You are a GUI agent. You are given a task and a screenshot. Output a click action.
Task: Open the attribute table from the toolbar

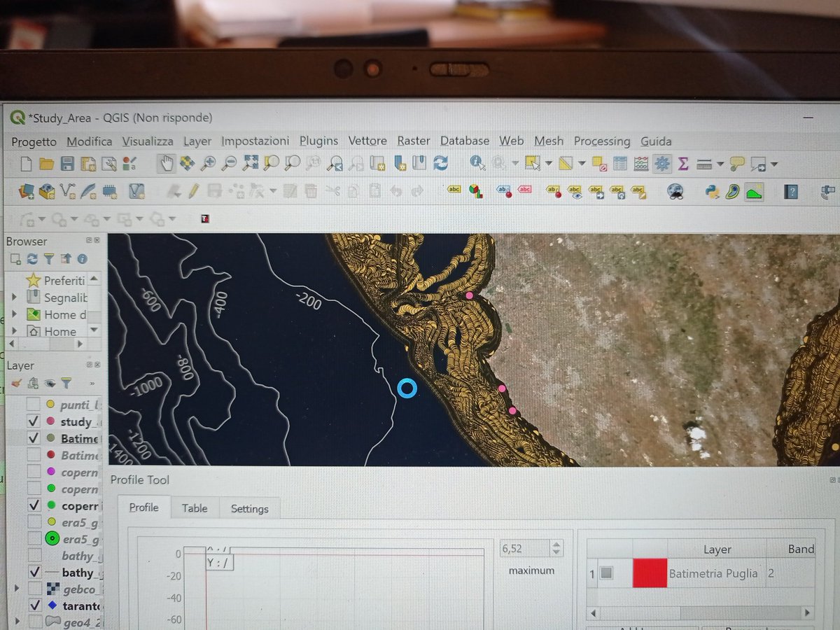click(619, 164)
